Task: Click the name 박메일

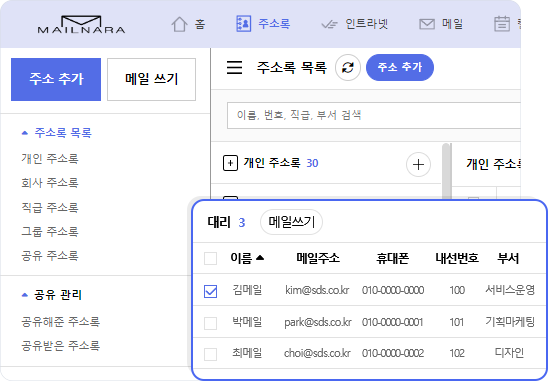Action: [247, 322]
